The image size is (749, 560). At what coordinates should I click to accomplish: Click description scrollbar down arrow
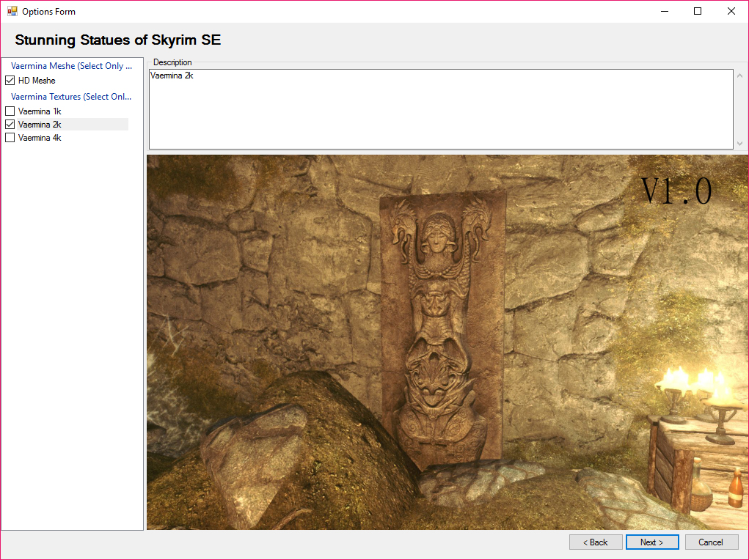(739, 143)
